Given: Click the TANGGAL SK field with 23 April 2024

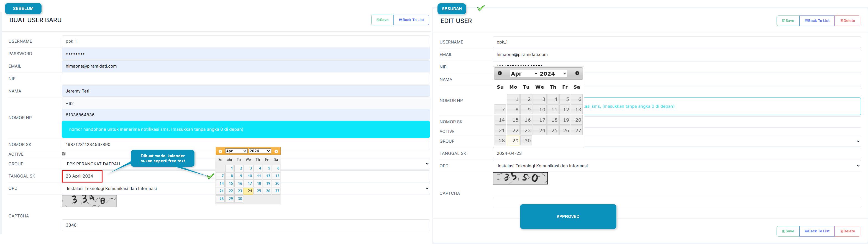Looking at the screenshot, I should (x=82, y=176).
